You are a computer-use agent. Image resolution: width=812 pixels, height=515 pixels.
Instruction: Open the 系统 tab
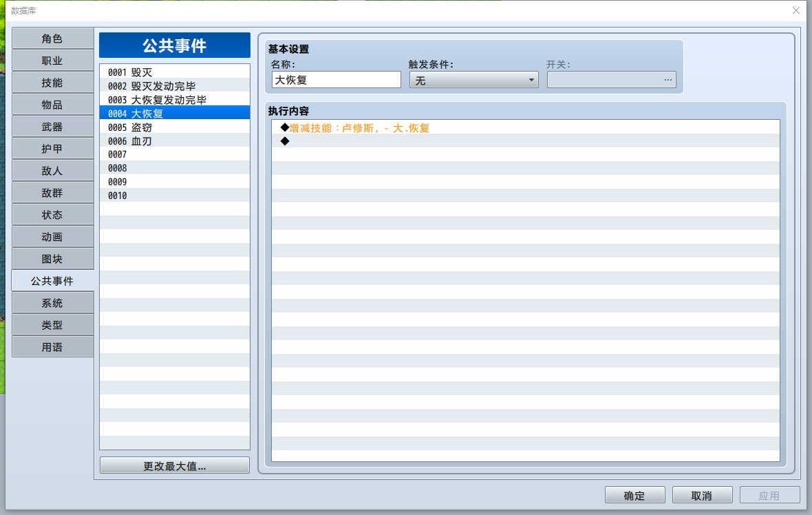click(x=53, y=302)
